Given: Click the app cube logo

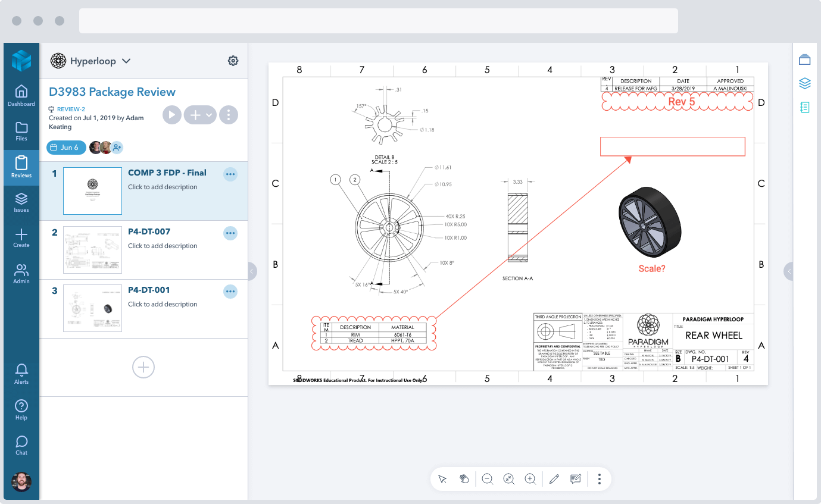Looking at the screenshot, I should pos(21,61).
